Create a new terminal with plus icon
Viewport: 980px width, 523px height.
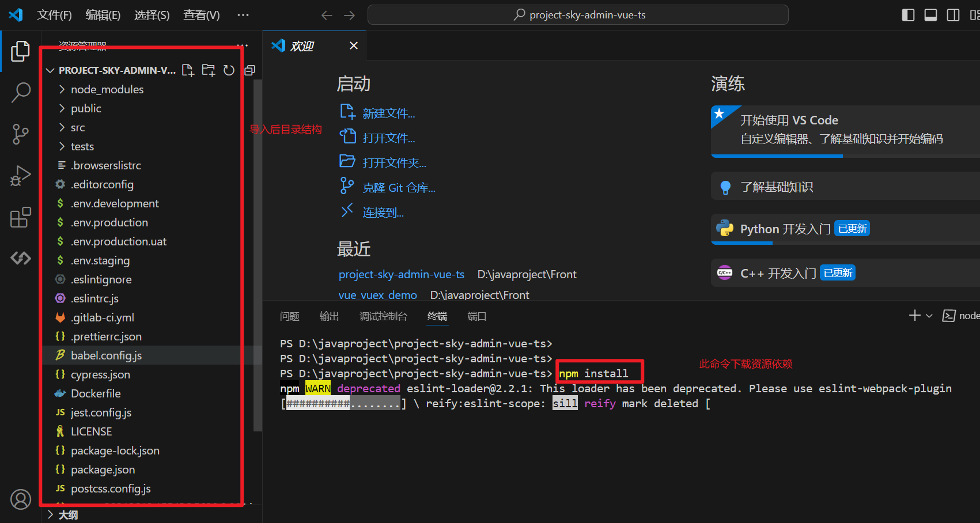click(914, 316)
